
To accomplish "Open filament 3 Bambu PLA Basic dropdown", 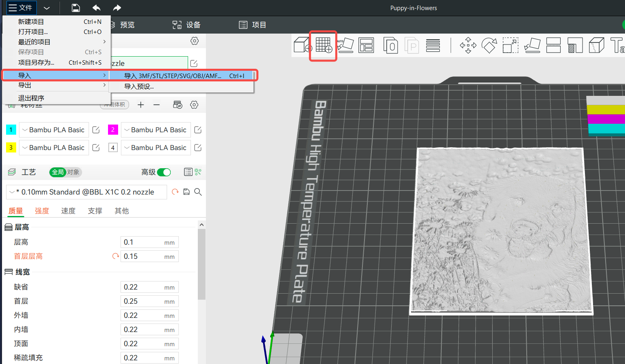I will (53, 148).
